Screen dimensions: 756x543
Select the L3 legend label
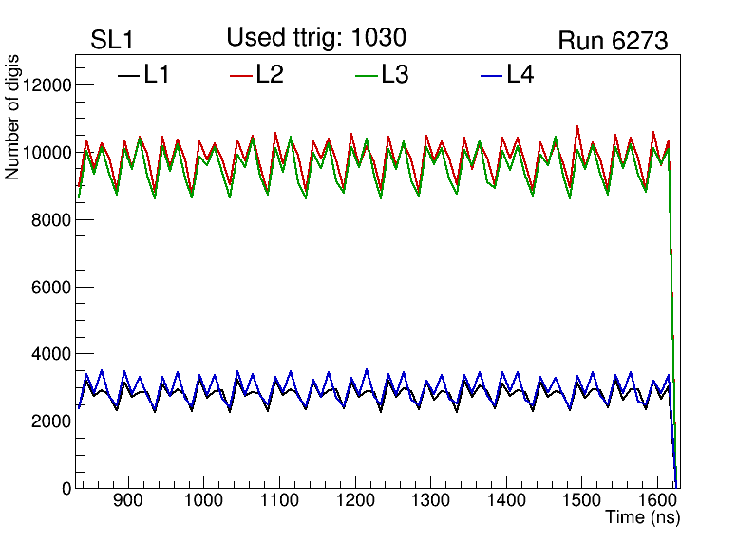click(x=395, y=75)
